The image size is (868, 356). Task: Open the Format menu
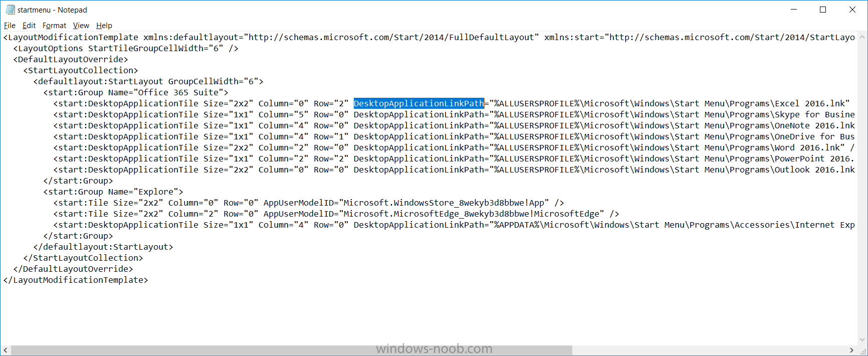[x=54, y=26]
